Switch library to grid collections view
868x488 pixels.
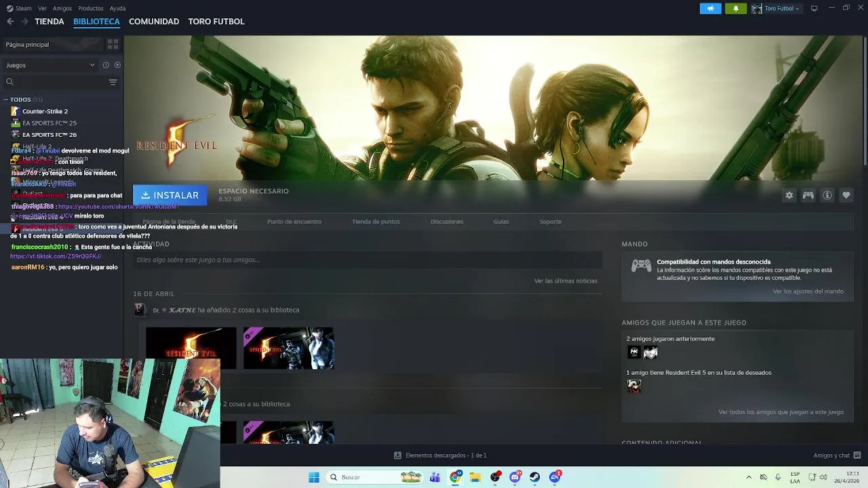pos(113,44)
